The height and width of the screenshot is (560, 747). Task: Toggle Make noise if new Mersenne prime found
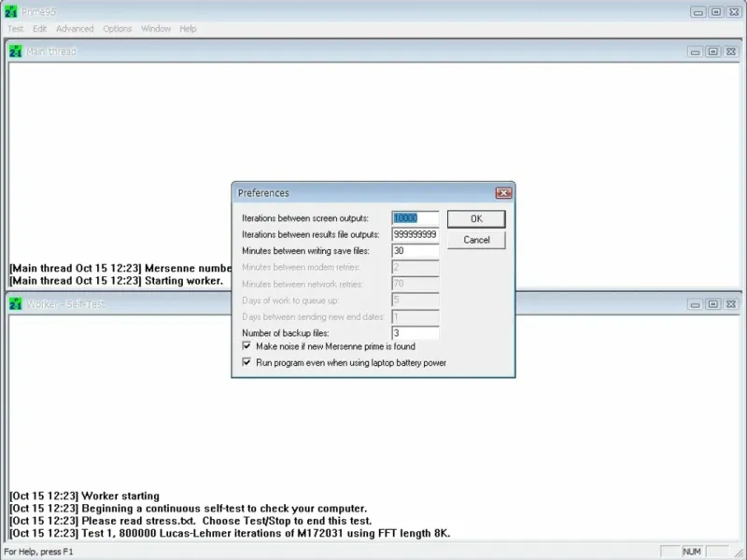247,346
